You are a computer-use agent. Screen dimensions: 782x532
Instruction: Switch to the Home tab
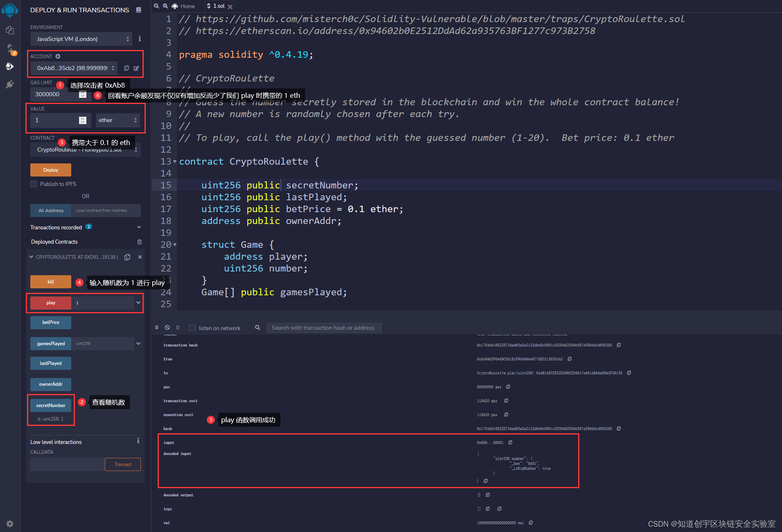coord(183,6)
